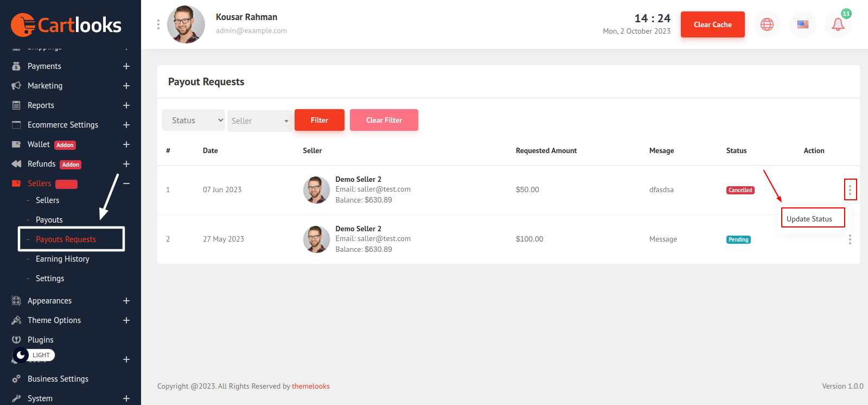Viewport: 868px width, 405px height.
Task: Open the themelooks footer link
Action: (x=310, y=387)
